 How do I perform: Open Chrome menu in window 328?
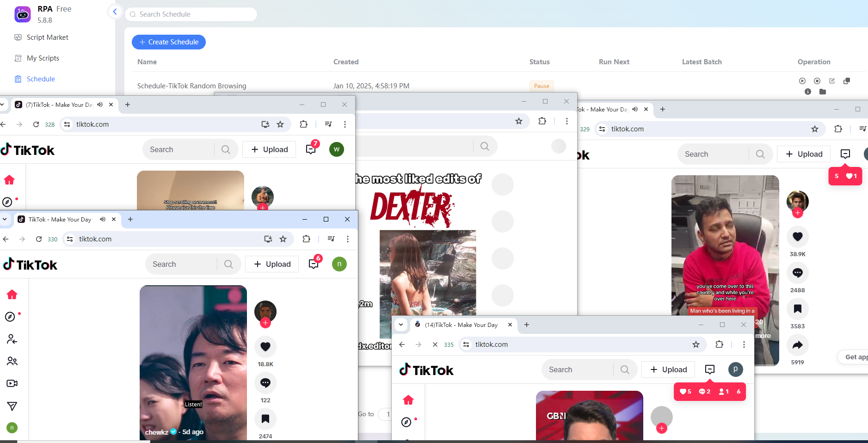(x=345, y=124)
